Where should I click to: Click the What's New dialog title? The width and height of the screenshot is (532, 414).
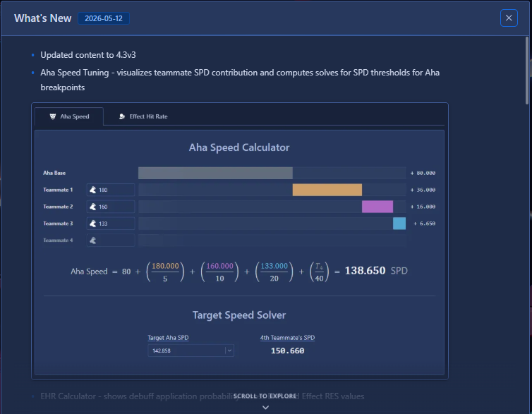(43, 18)
